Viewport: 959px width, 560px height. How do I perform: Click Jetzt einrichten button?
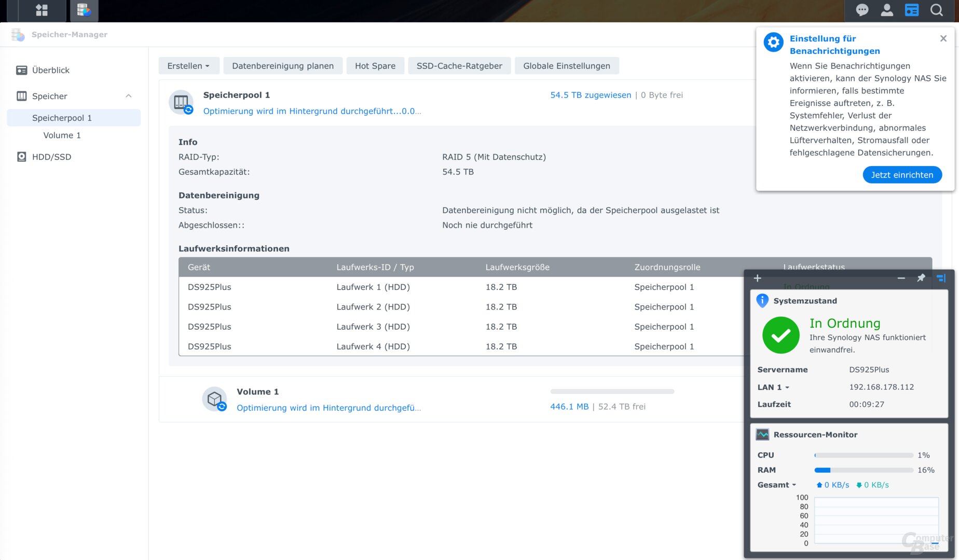click(902, 175)
